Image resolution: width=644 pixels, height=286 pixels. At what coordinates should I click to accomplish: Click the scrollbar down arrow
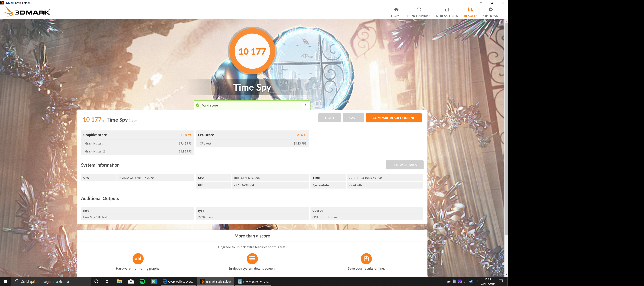[x=506, y=274]
